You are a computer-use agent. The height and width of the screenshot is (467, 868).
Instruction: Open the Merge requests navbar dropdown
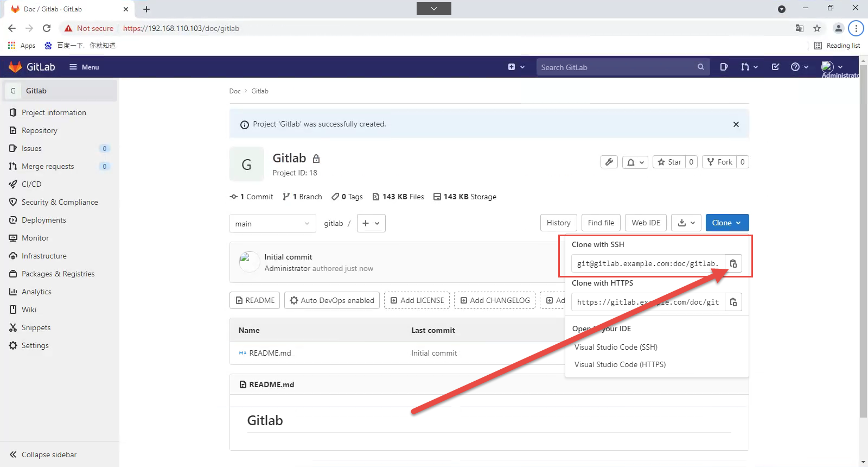pyautogui.click(x=749, y=67)
